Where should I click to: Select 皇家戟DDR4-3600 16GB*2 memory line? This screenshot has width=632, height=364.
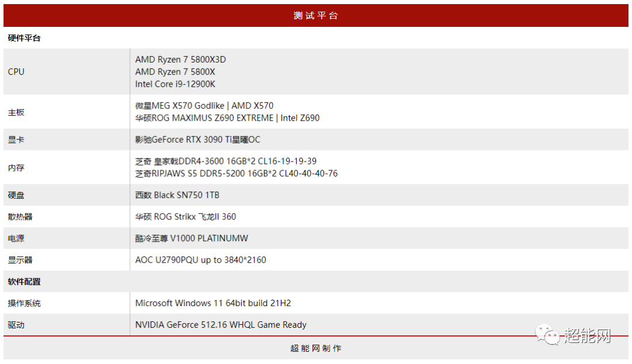[226, 162]
